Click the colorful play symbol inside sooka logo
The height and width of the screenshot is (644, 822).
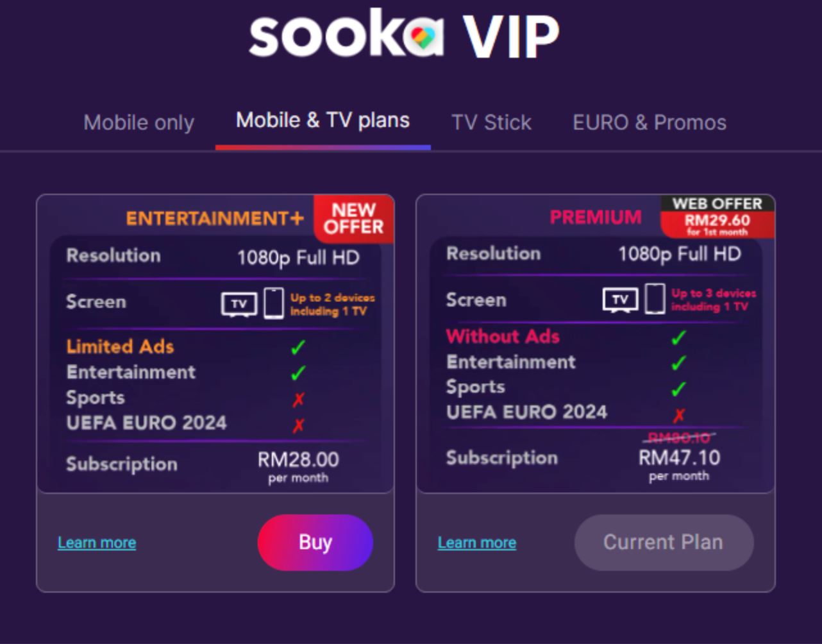(x=423, y=35)
